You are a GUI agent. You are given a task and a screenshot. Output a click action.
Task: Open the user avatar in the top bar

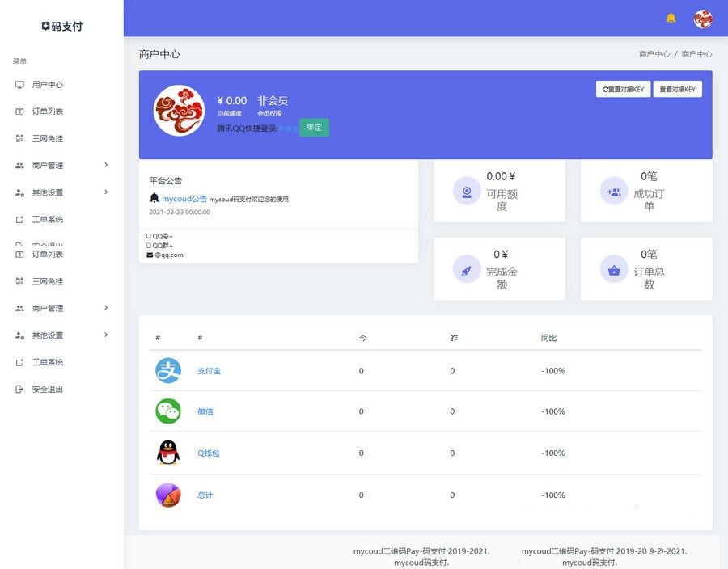coord(702,19)
